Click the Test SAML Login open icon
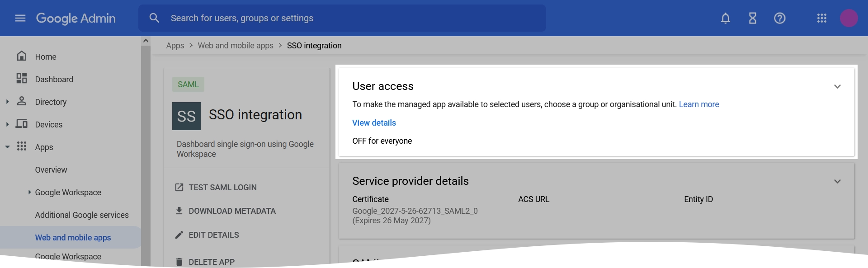Screen dimensions: 868x268 (x=179, y=188)
